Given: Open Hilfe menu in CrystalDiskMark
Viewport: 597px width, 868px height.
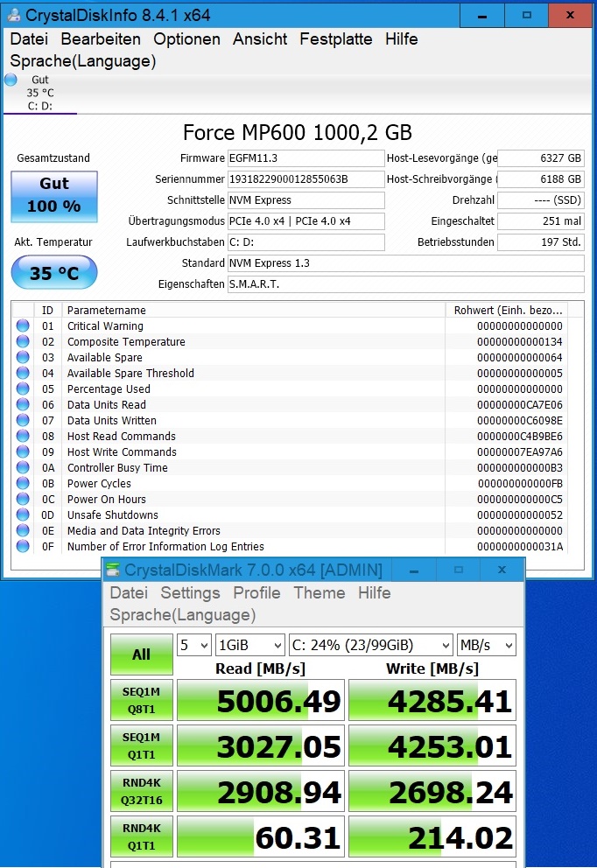Looking at the screenshot, I should coord(375,593).
